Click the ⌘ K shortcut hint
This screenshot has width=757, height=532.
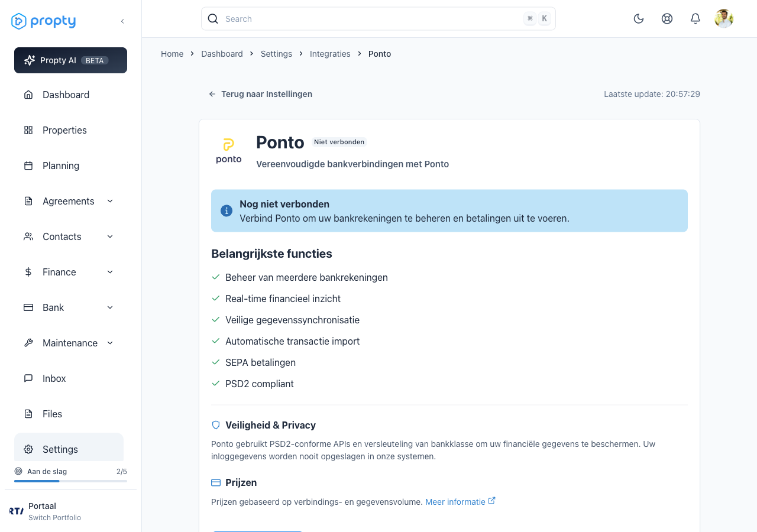[x=537, y=19]
